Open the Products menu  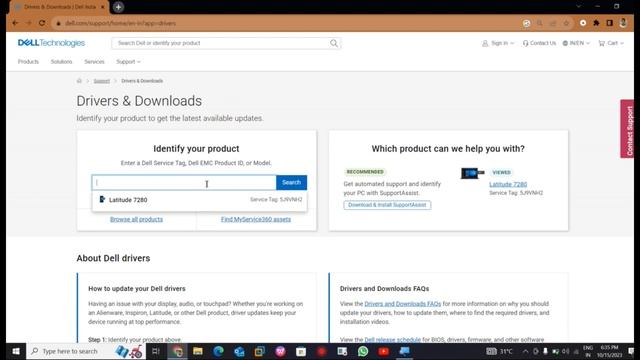(x=28, y=62)
